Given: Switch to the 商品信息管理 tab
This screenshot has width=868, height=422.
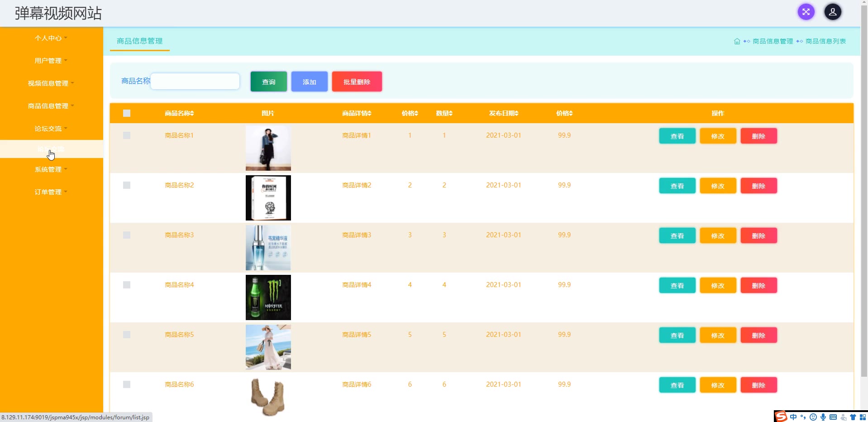Looking at the screenshot, I should [139, 41].
